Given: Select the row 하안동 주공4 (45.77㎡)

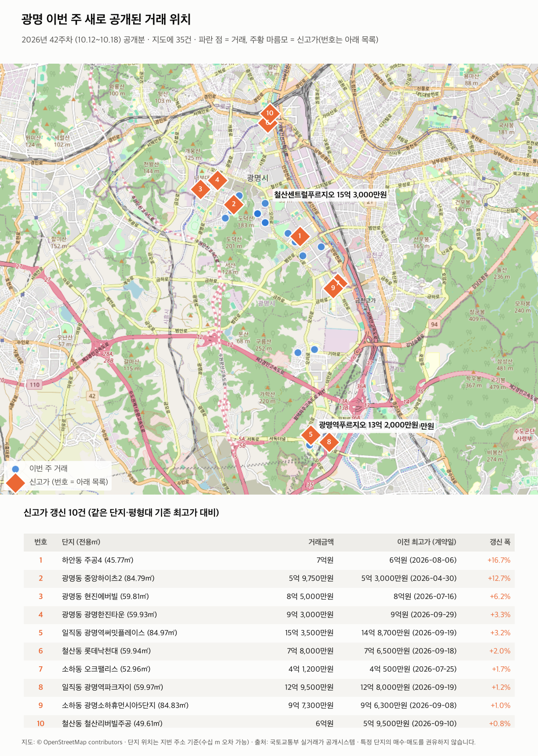Looking at the screenshot, I should (269, 560).
